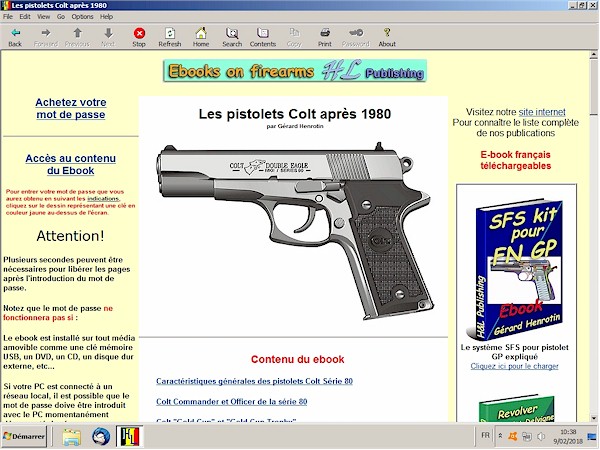This screenshot has width=600, height=450.
Task: Open 'Caractéristiques générales des pistolets Colt Série 80'
Action: click(x=254, y=381)
